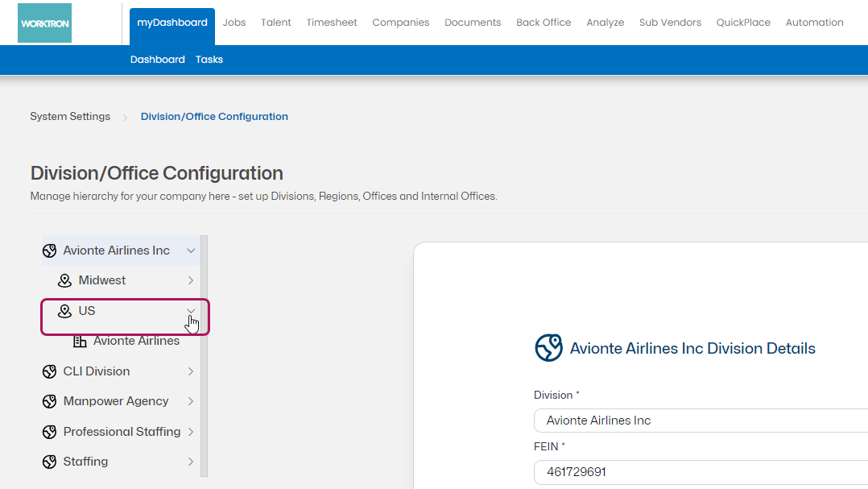
Task: Click the globe icon beside Staffing
Action: point(49,462)
